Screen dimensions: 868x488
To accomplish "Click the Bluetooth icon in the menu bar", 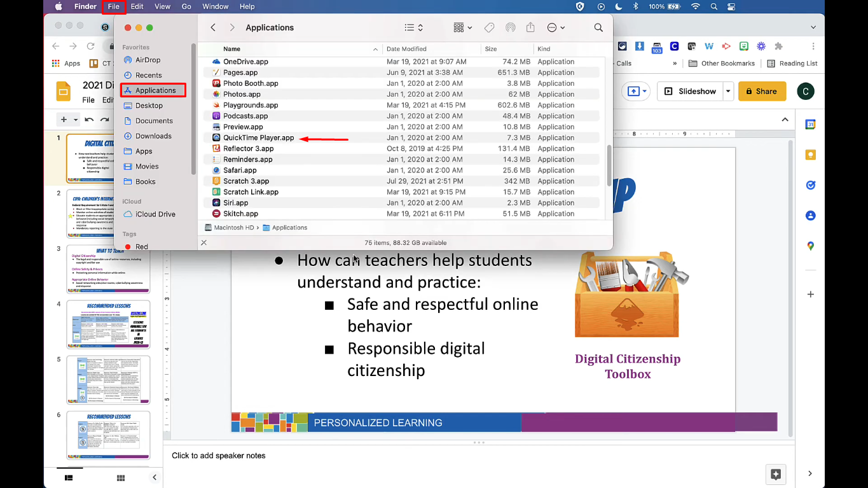I will point(635,6).
